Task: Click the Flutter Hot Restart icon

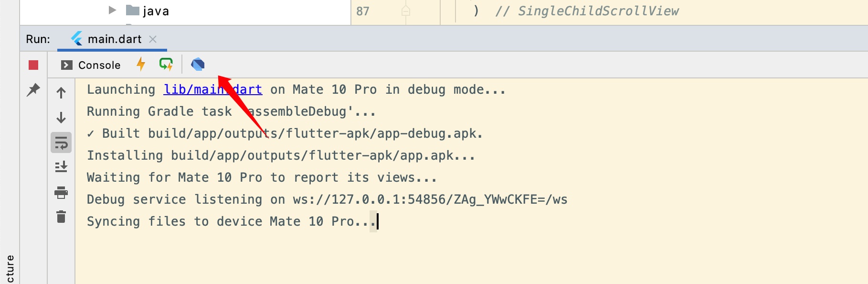Action: coord(166,64)
